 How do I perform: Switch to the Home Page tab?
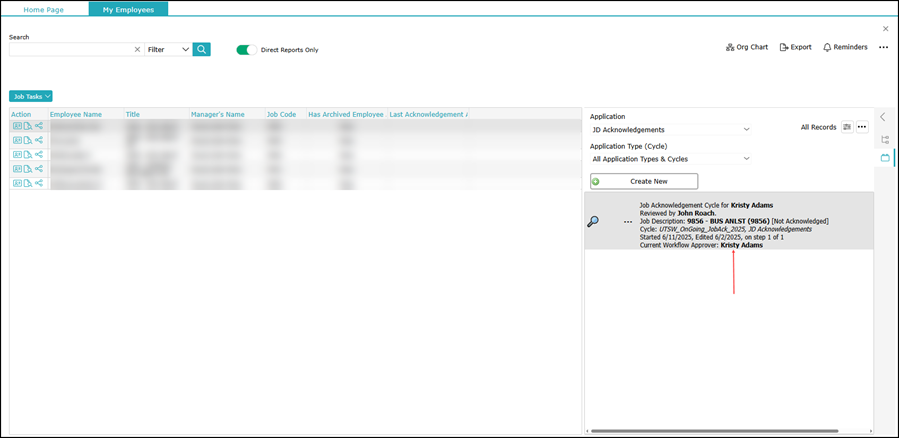click(44, 9)
